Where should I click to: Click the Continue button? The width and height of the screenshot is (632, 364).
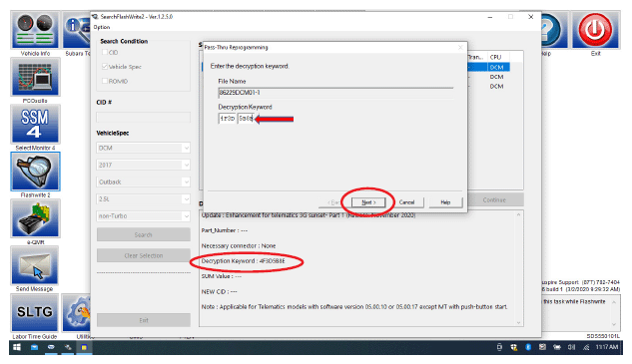tap(494, 199)
